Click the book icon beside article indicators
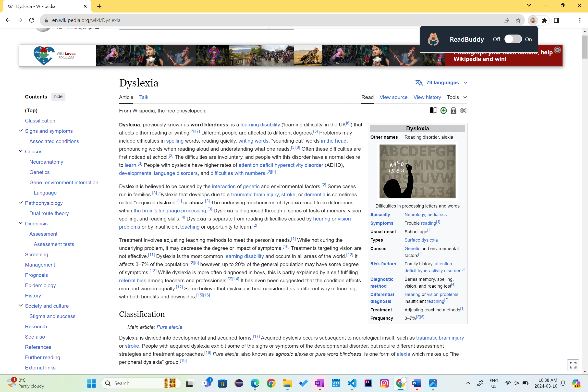 click(x=433, y=110)
